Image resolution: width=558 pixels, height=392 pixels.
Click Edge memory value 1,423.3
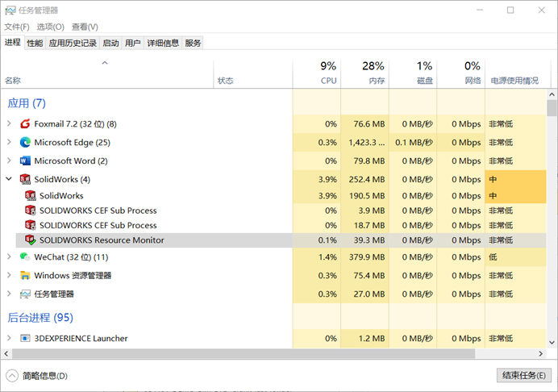(x=367, y=143)
